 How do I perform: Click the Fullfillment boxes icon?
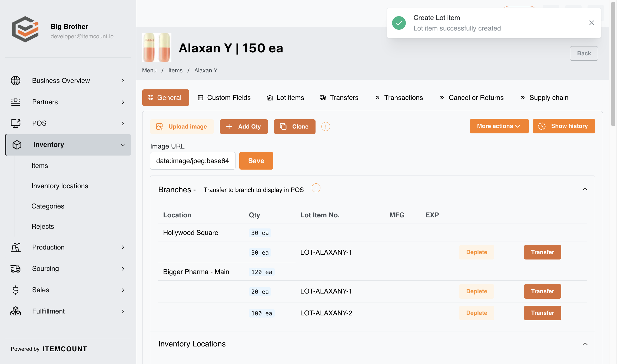click(15, 311)
